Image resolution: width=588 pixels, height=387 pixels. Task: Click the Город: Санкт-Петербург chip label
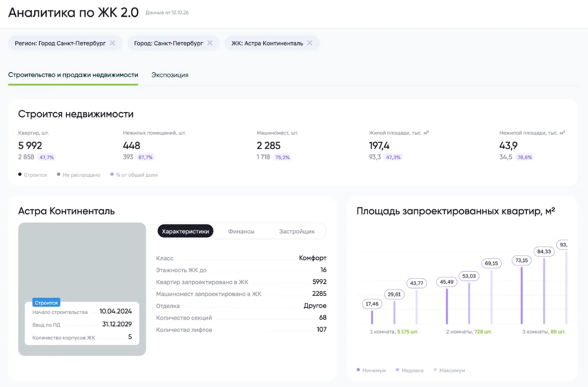point(169,43)
